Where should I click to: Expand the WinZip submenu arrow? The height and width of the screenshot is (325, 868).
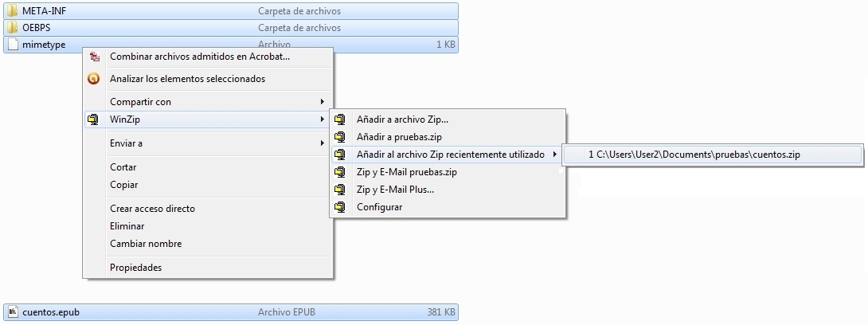pyautogui.click(x=323, y=119)
